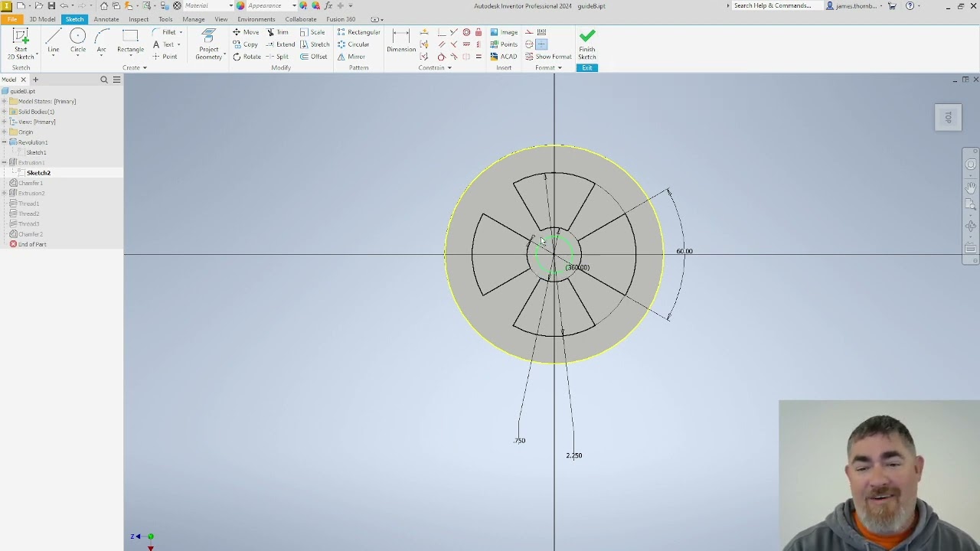Select the Line tool
980x551 pixels.
click(x=53, y=41)
